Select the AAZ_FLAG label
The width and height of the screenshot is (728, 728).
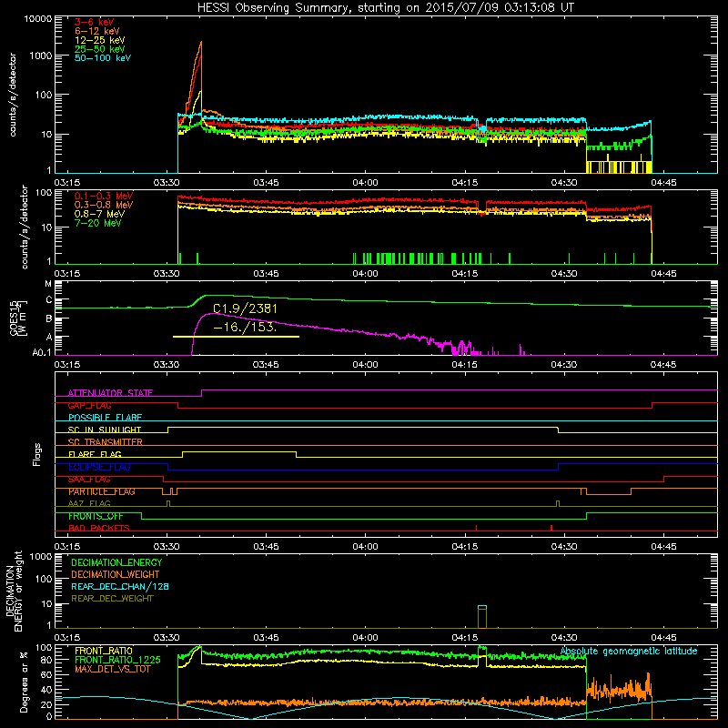coord(89,503)
